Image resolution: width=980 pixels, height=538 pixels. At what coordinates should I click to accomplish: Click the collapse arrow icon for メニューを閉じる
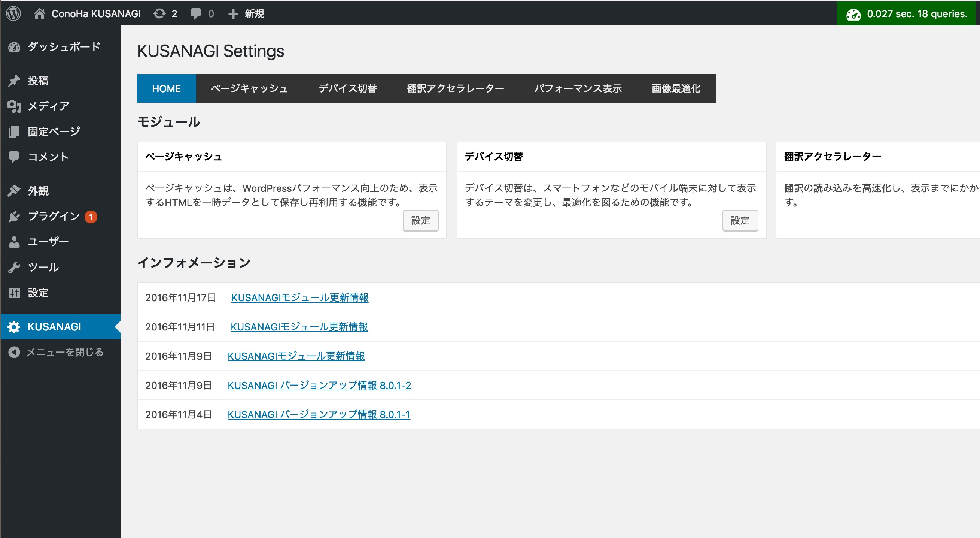click(x=15, y=352)
